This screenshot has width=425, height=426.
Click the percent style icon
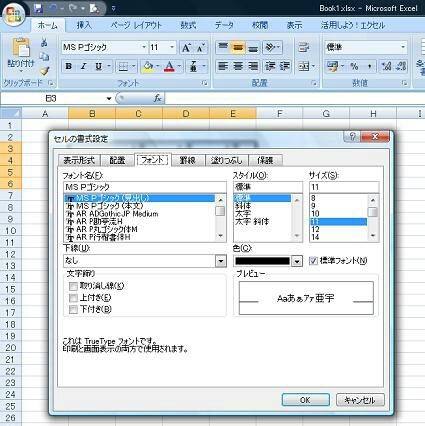(x=354, y=67)
